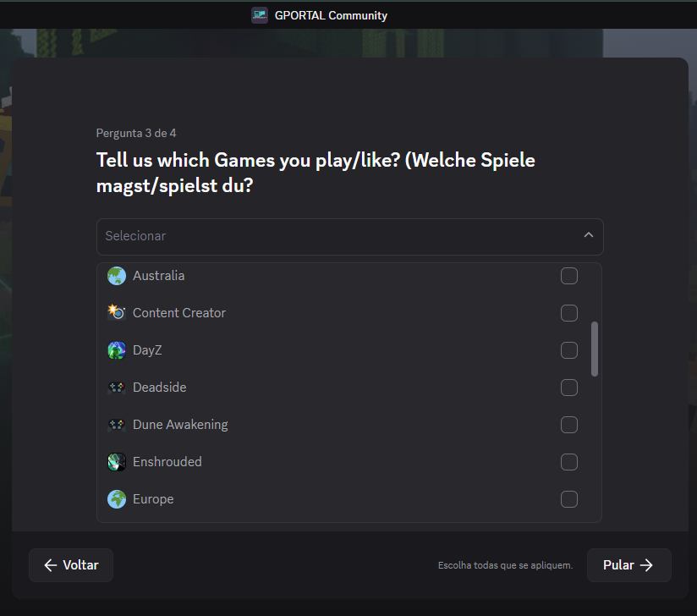Click the 'Pergunta 3 de 4' text
The image size is (697, 616).
(x=136, y=133)
